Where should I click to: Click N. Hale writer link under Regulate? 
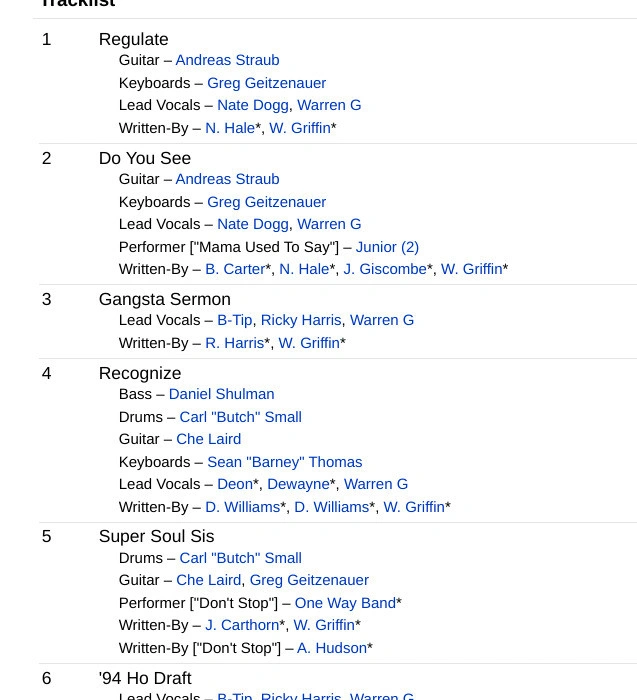point(230,128)
